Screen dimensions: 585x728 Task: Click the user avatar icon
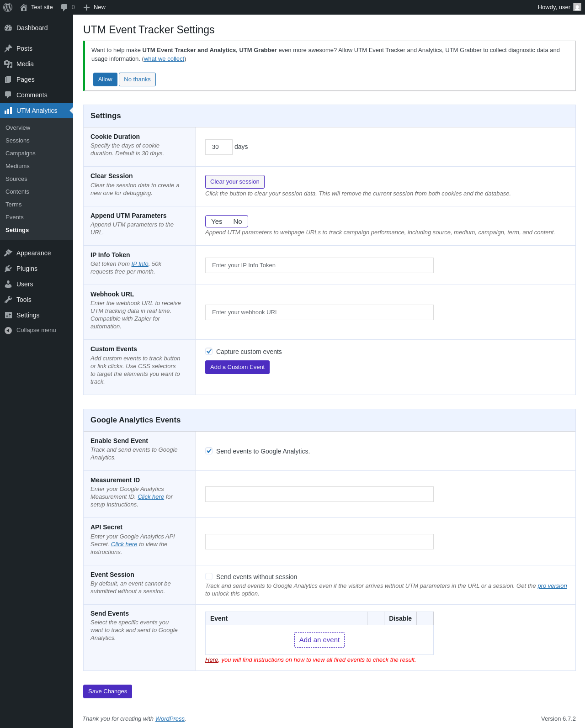(x=577, y=7)
